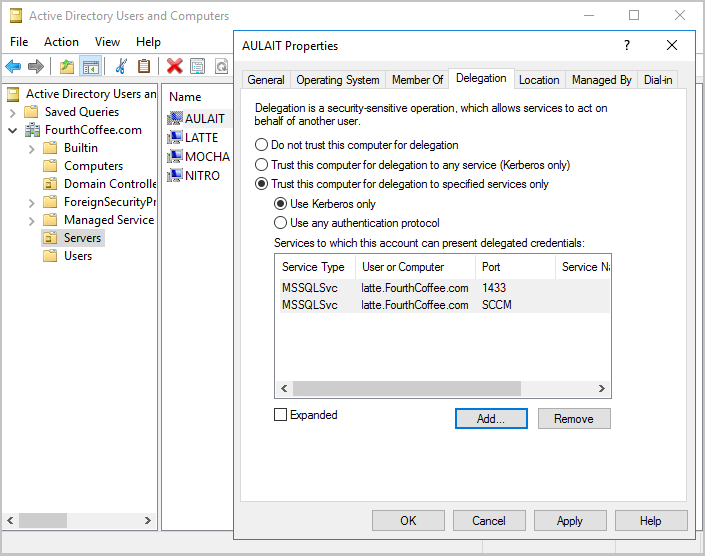Switch to the Member Of tab
Viewport: 705px width, 556px height.
[417, 80]
